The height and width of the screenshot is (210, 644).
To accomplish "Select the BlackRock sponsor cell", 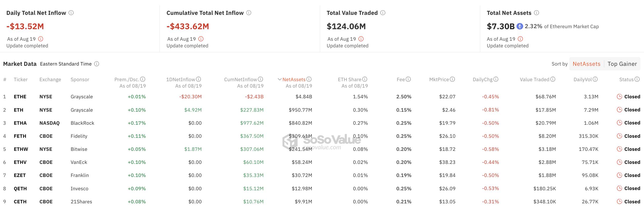I will tap(82, 123).
